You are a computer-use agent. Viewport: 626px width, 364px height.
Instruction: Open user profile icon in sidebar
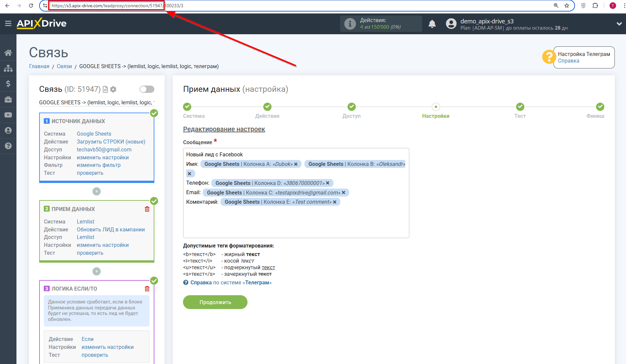(x=8, y=130)
